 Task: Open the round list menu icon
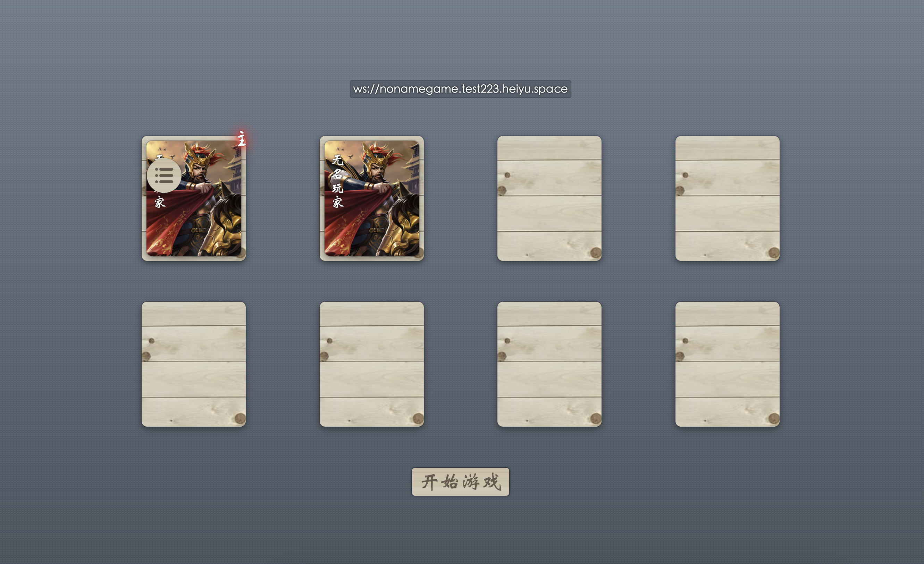click(x=164, y=176)
